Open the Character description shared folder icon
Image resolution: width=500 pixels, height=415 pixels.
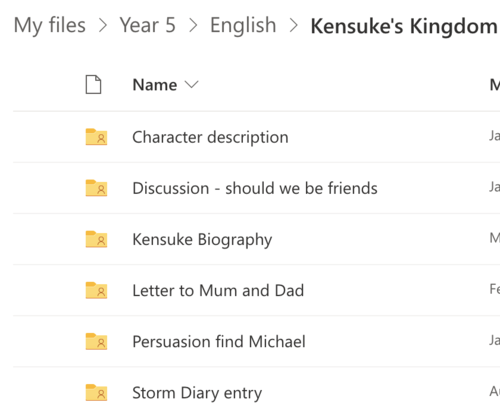click(x=96, y=137)
